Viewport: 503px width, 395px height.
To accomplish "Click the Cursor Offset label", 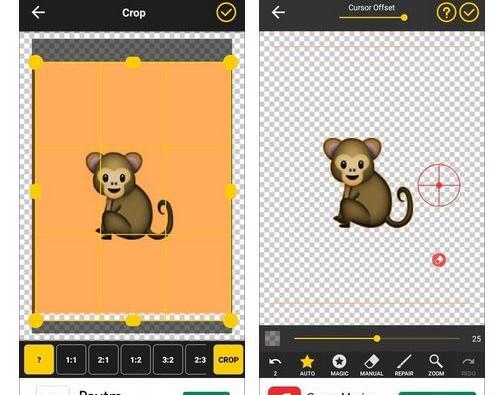I will [x=371, y=7].
